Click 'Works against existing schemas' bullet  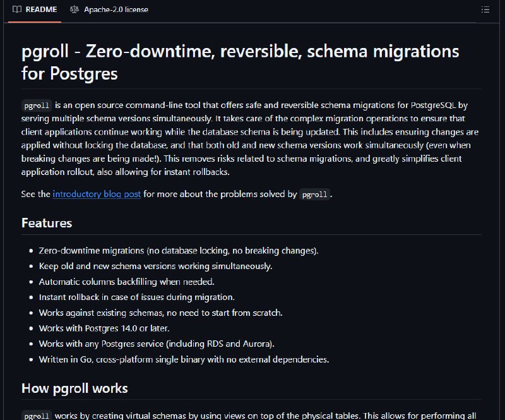coord(161,313)
